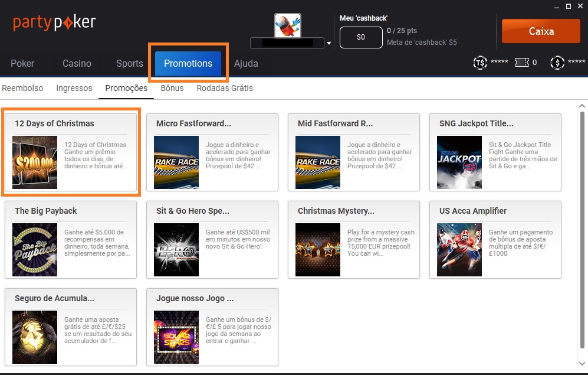Click The Big Payback promo image
The height and width of the screenshot is (375, 588).
(x=35, y=250)
